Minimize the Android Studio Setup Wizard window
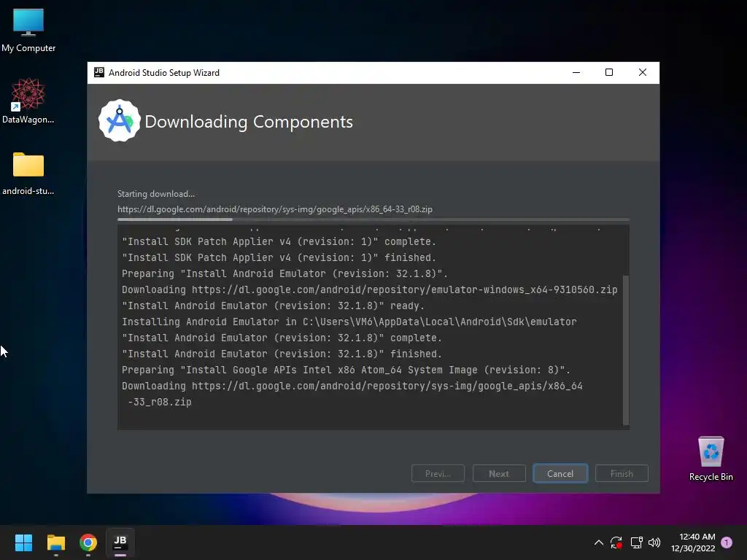Screen dimensions: 747x560 [x=576, y=72]
